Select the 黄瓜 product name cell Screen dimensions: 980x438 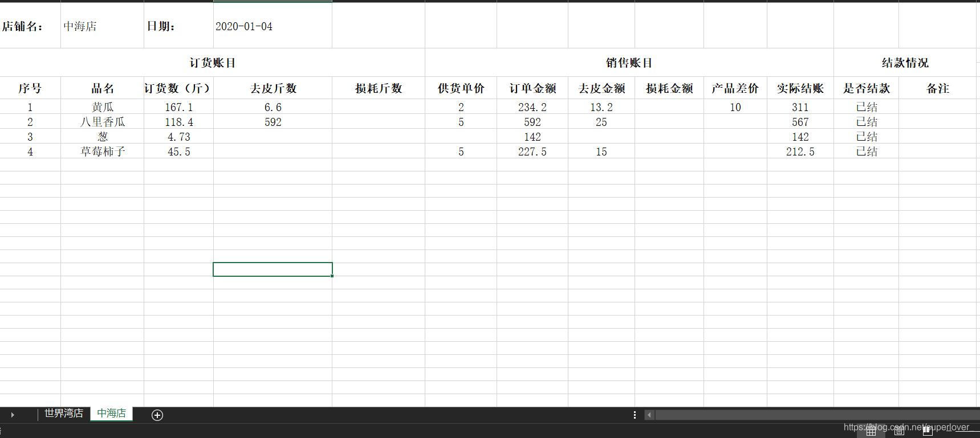click(x=102, y=107)
